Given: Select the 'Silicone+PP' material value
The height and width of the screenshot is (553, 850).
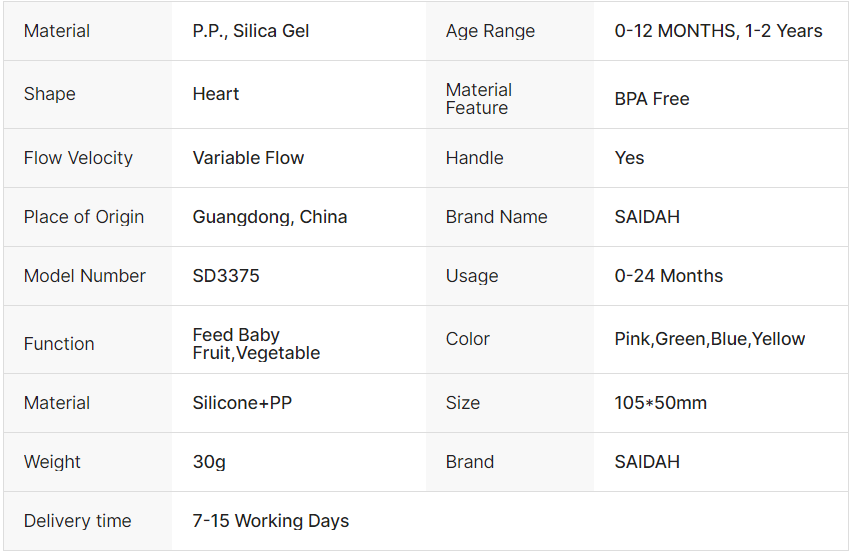Looking at the screenshot, I should (242, 403).
